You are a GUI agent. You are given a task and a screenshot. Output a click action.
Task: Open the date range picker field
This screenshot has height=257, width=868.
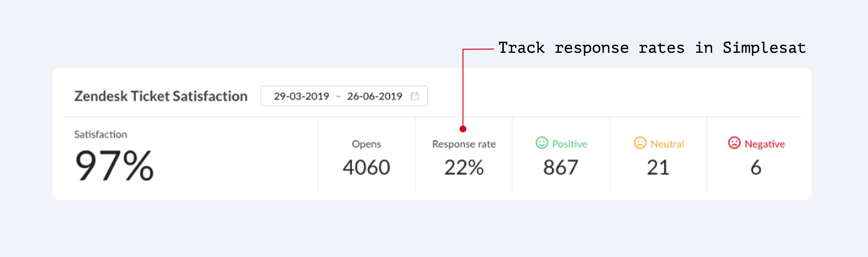pyautogui.click(x=344, y=96)
